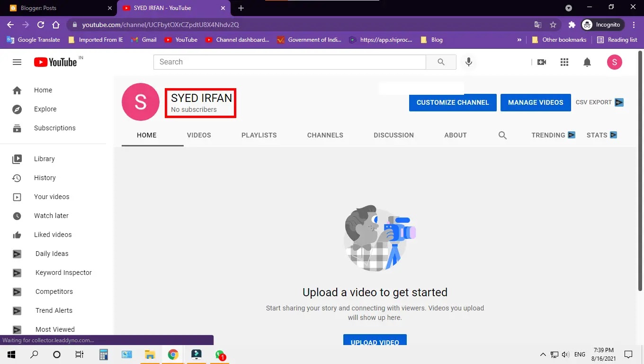
Task: Open the YouTube hamburger guide menu
Action: coord(17,62)
